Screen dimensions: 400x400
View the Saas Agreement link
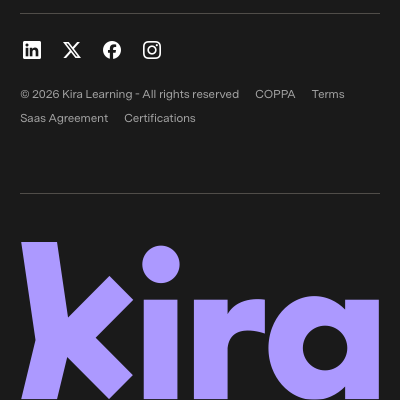tap(64, 118)
